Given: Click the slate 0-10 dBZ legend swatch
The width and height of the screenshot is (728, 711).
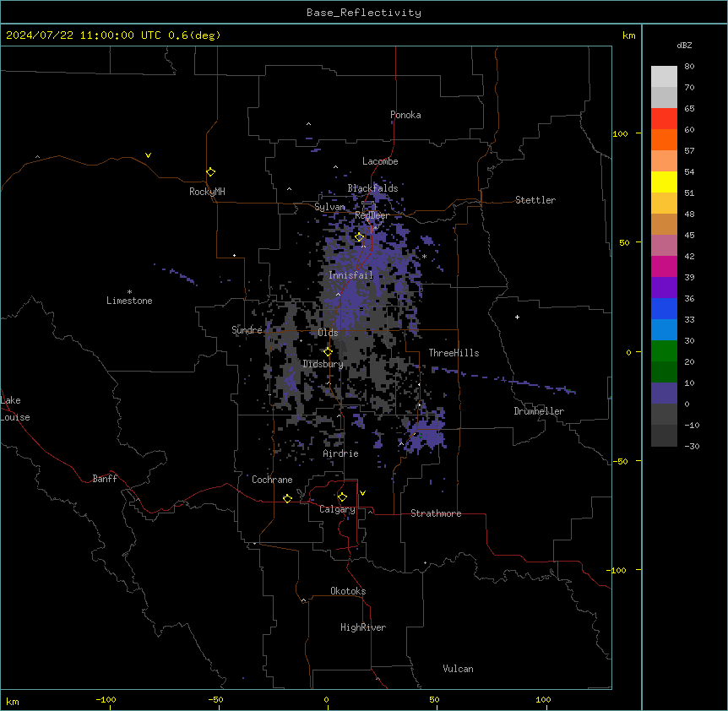Looking at the screenshot, I should (664, 393).
